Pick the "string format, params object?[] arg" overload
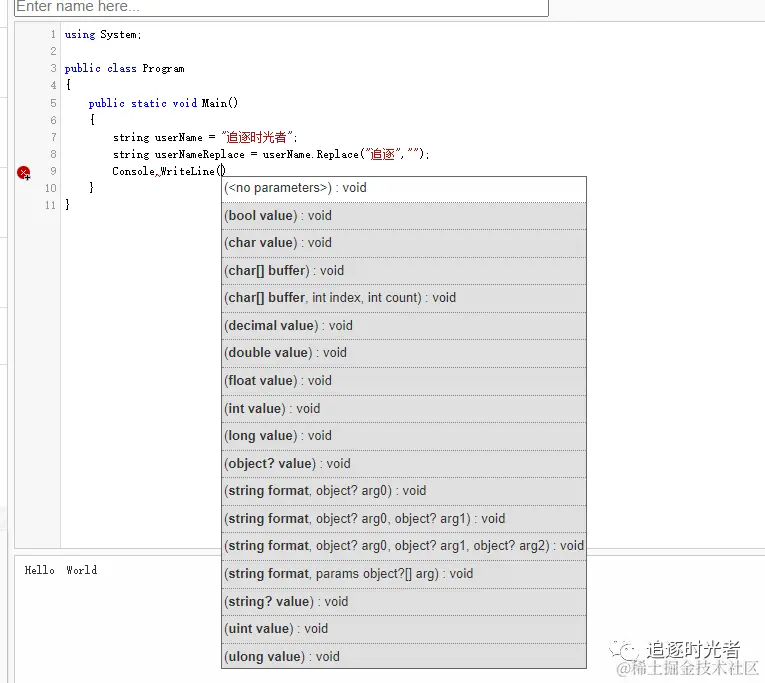765x683 pixels. click(404, 574)
